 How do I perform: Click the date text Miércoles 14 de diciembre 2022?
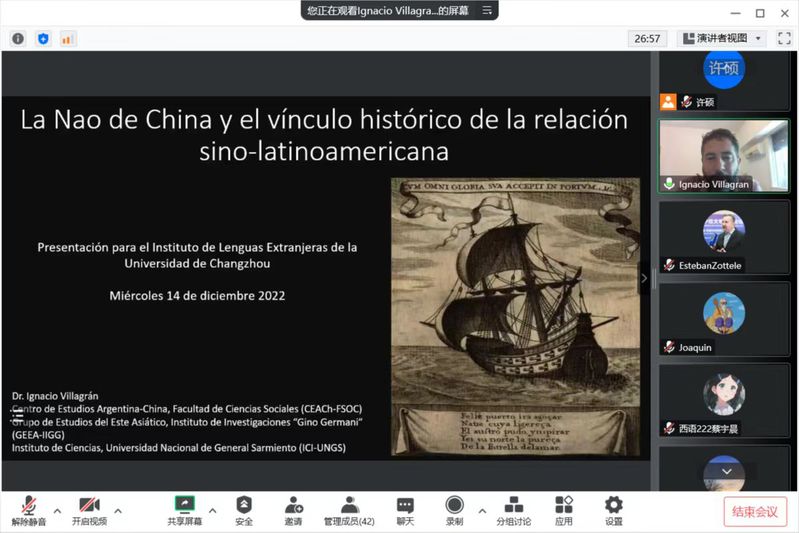pyautogui.click(x=197, y=296)
